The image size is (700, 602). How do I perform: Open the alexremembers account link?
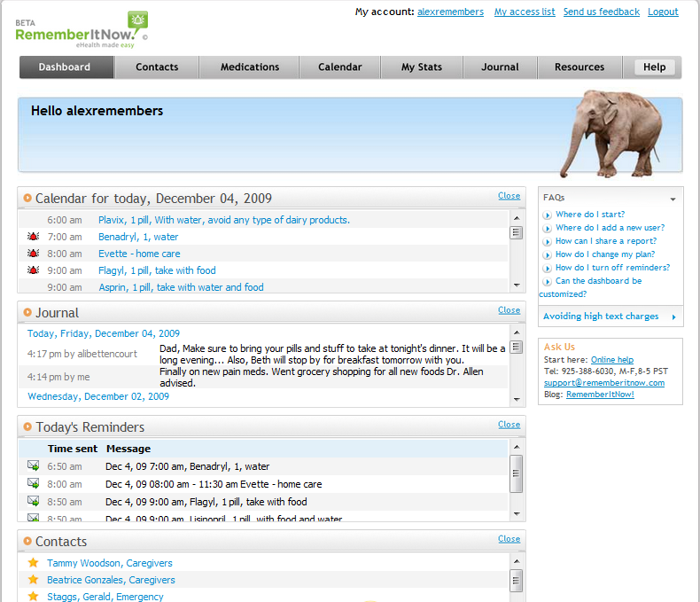450,12
